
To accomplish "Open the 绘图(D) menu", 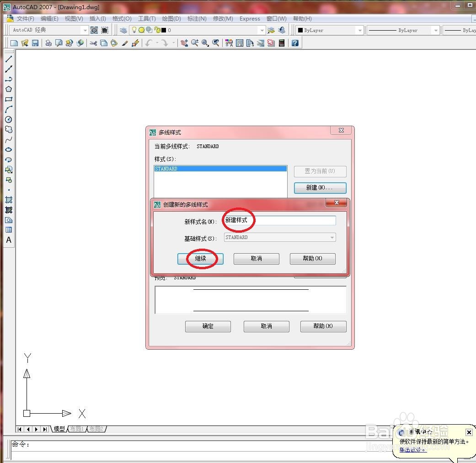I will pyautogui.click(x=171, y=19).
